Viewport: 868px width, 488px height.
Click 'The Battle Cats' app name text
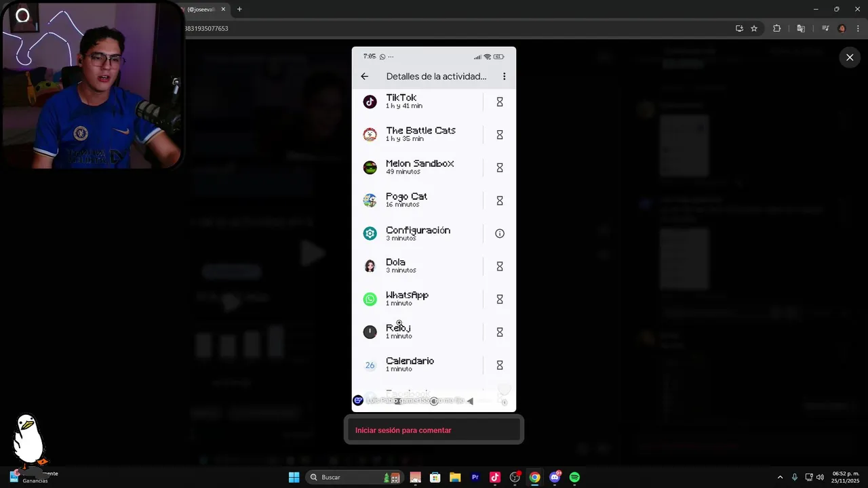(x=420, y=130)
